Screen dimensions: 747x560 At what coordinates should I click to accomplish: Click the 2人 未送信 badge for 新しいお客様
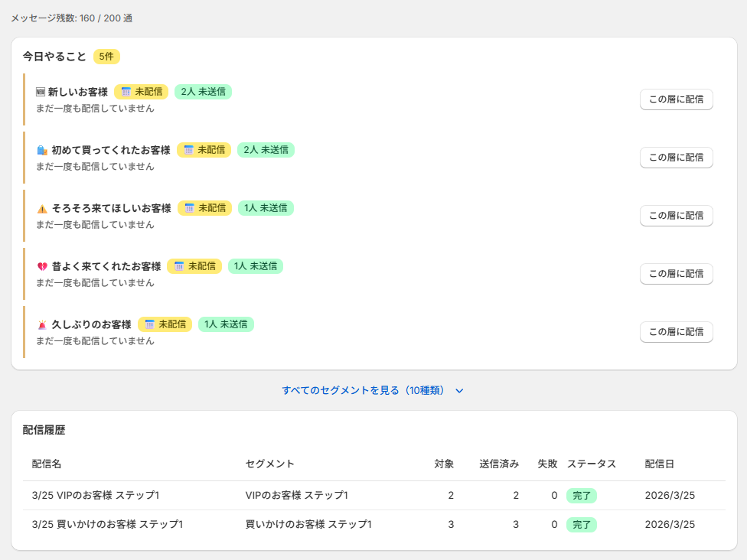203,92
